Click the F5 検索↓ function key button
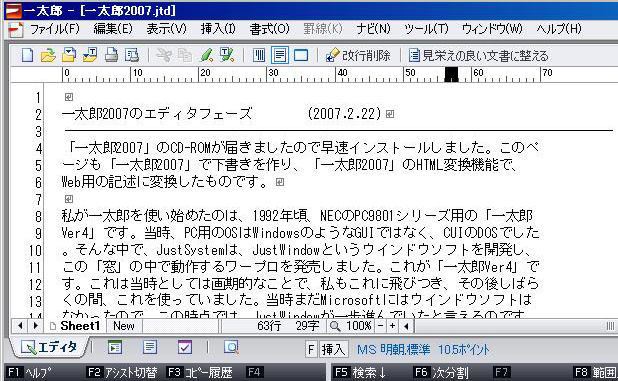 pyautogui.click(x=359, y=372)
